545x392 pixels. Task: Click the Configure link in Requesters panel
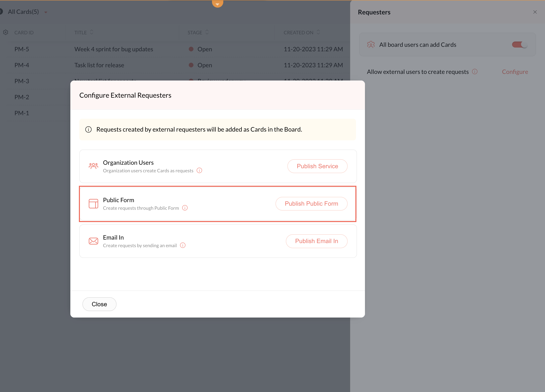(x=515, y=72)
